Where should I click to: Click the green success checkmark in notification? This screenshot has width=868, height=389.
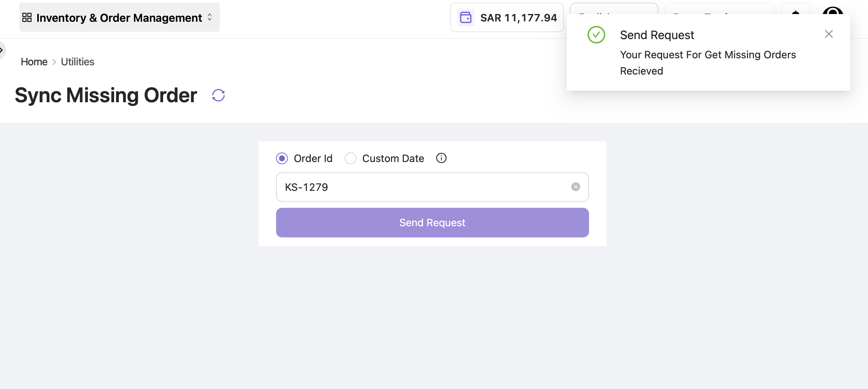pyautogui.click(x=596, y=35)
